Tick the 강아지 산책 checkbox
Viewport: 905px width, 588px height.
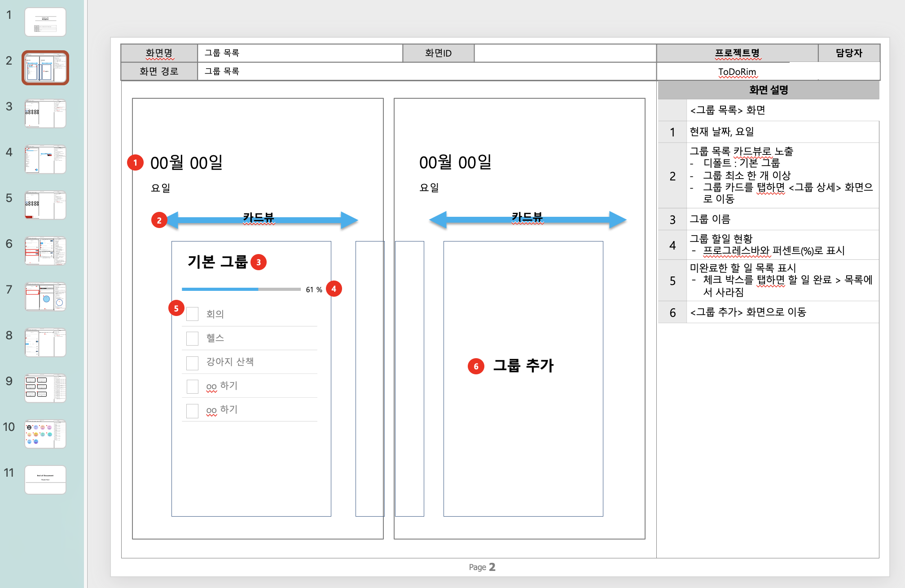coord(193,363)
